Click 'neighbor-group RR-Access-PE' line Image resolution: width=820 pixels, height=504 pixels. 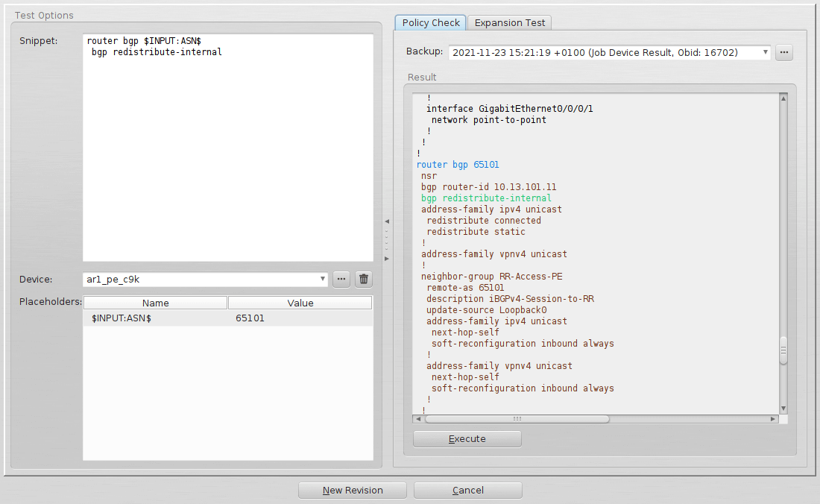click(491, 277)
